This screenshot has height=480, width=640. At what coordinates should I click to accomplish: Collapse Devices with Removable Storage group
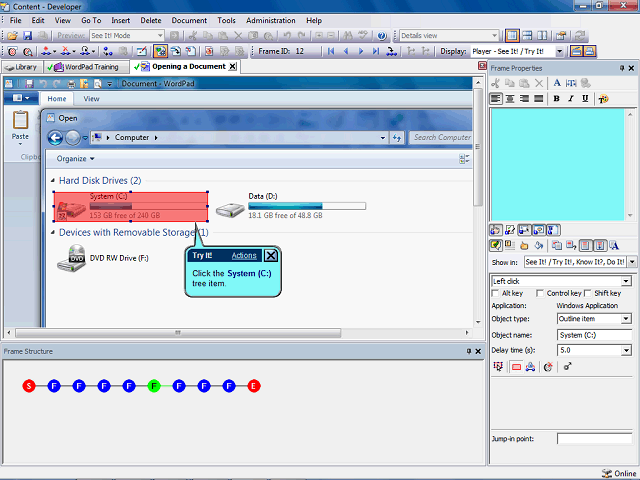point(53,232)
